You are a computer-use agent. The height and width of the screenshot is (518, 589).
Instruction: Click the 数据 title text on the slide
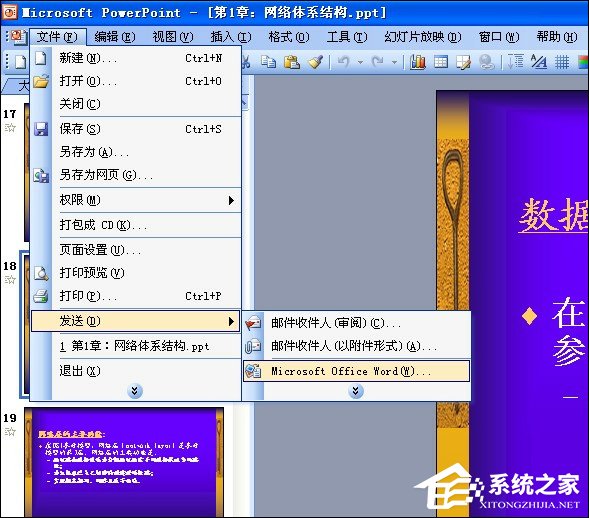tap(554, 216)
